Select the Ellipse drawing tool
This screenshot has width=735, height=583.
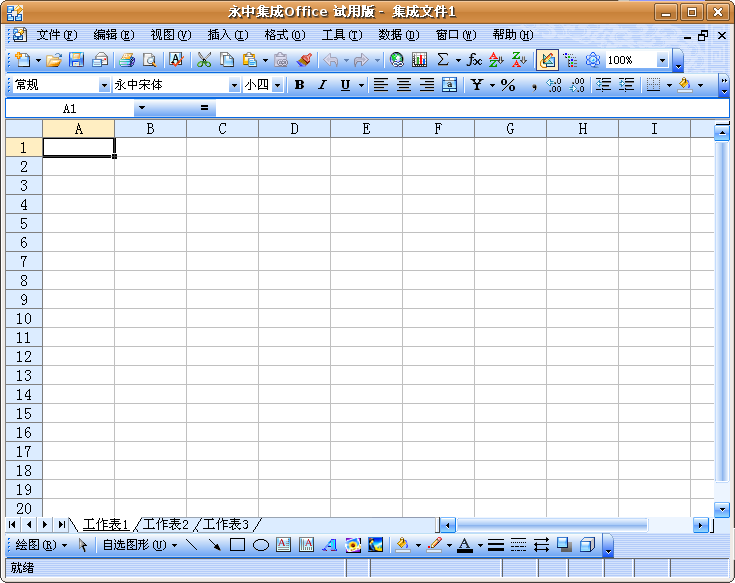(x=261, y=545)
